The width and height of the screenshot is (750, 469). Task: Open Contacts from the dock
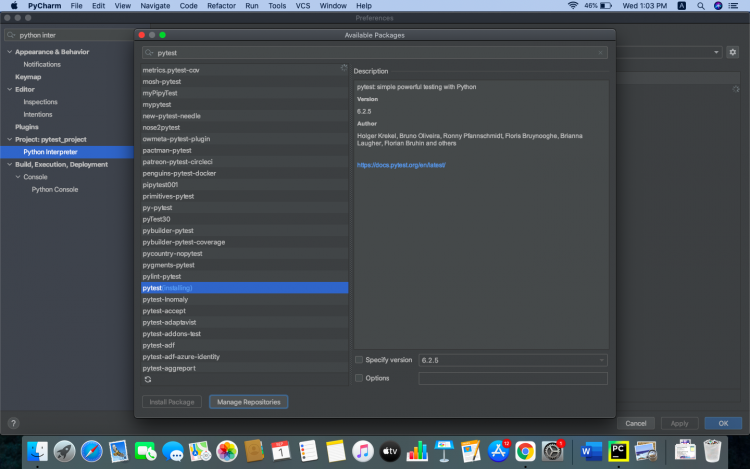click(x=254, y=451)
